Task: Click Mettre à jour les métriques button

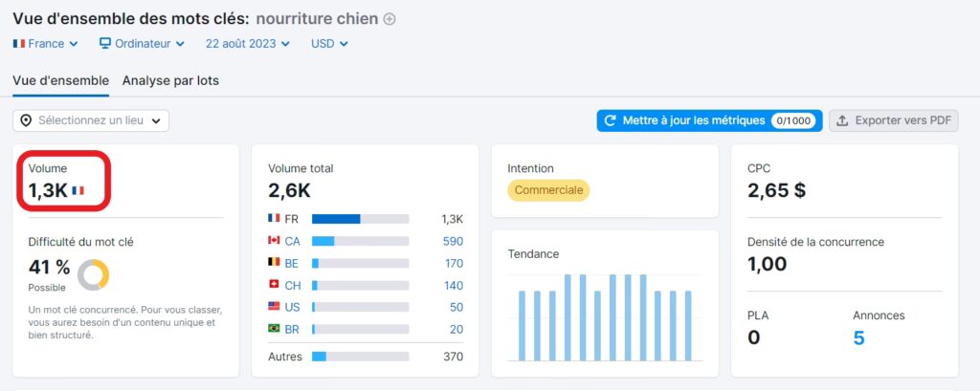Action: point(708,120)
